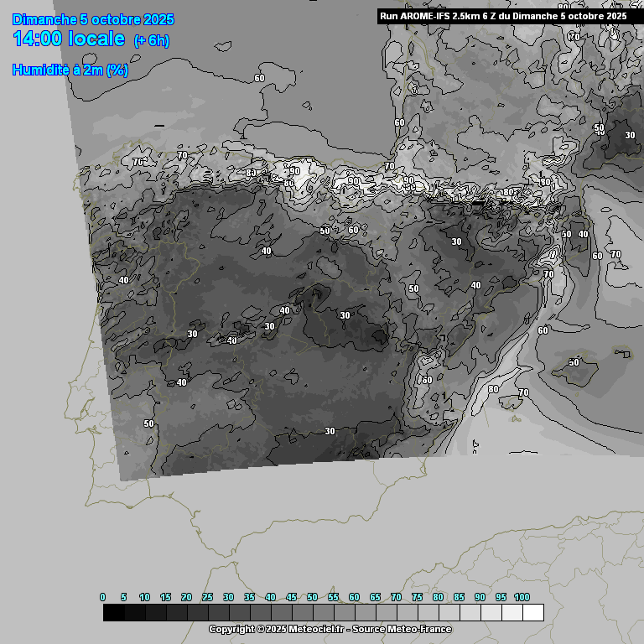This screenshot has width=644, height=644.
Task: Click the '(+ 6h)' forecast offset text
Action: click(152, 41)
